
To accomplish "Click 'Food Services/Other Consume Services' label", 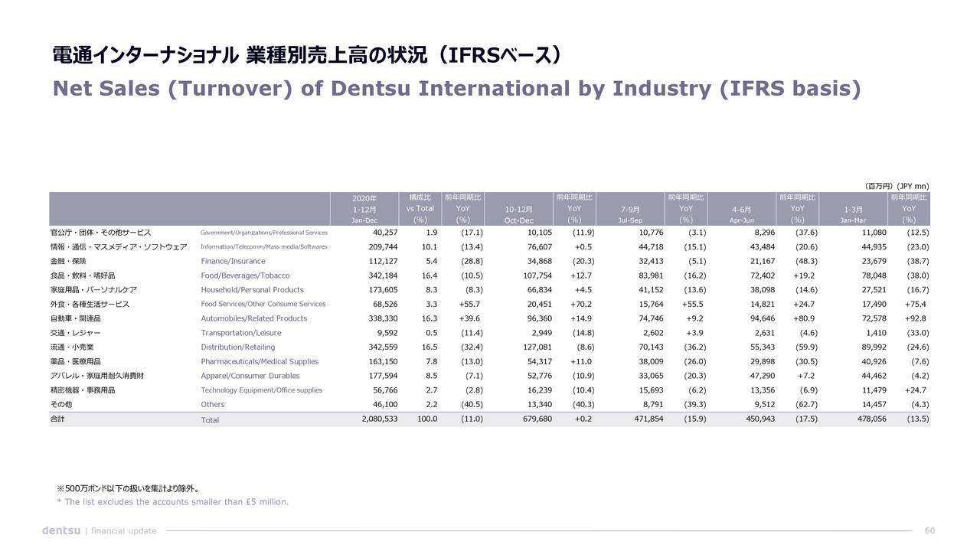I will click(x=263, y=304).
